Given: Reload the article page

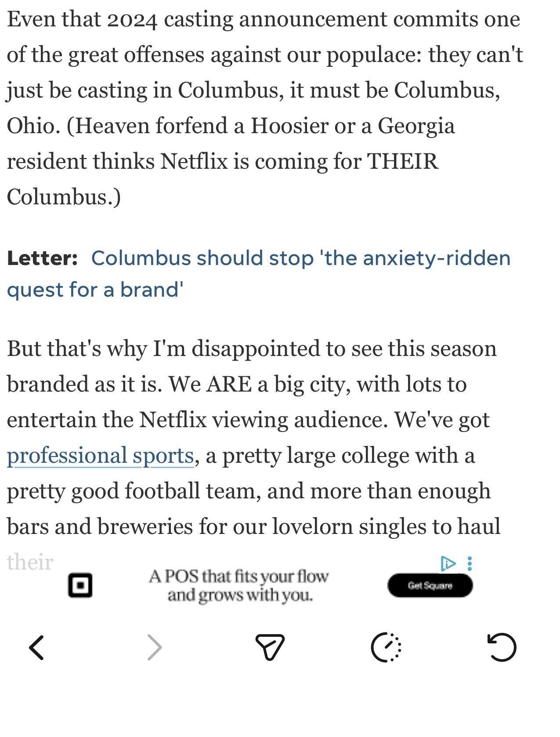Looking at the screenshot, I should [502, 647].
